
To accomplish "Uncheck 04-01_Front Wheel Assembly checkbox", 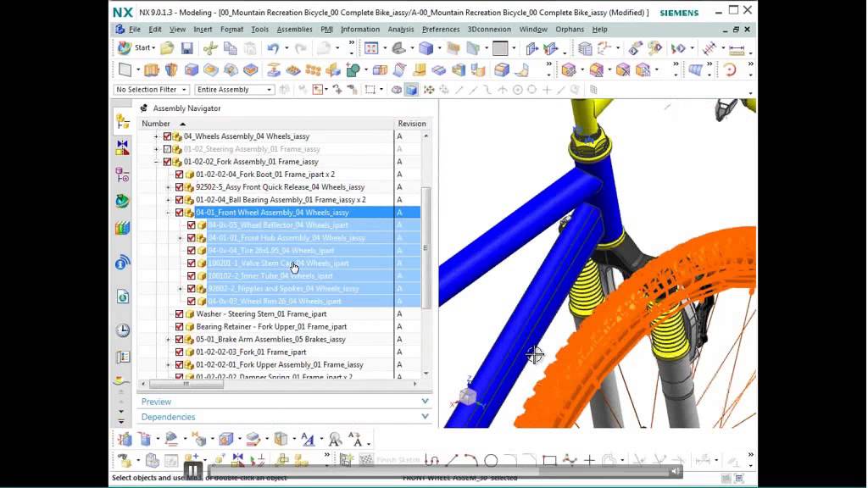I will coord(180,213).
